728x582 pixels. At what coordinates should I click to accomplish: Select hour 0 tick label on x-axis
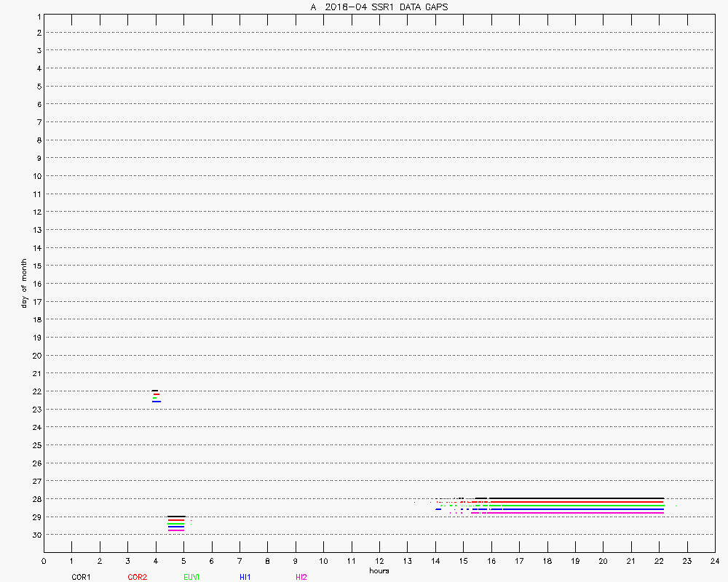44,562
